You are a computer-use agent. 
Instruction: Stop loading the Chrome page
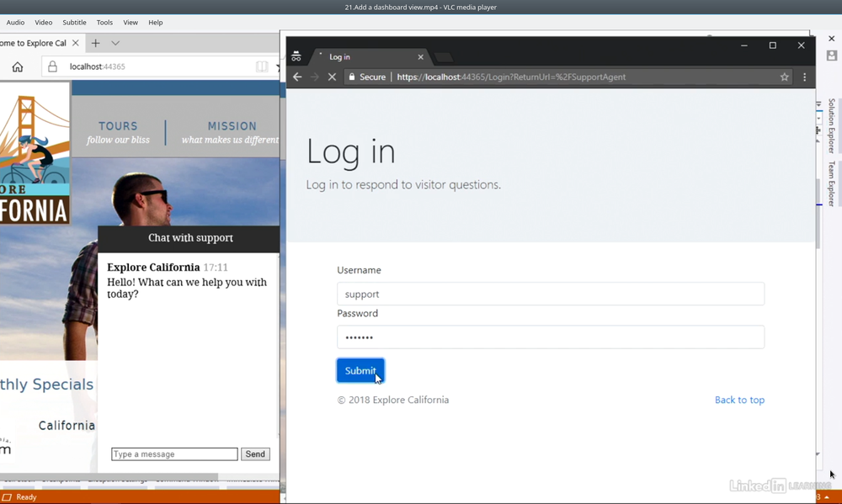point(332,77)
